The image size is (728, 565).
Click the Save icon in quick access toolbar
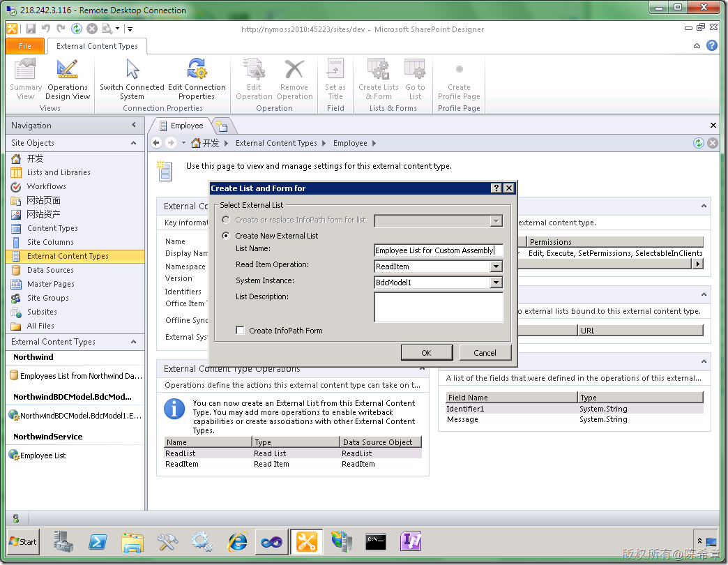pos(31,29)
